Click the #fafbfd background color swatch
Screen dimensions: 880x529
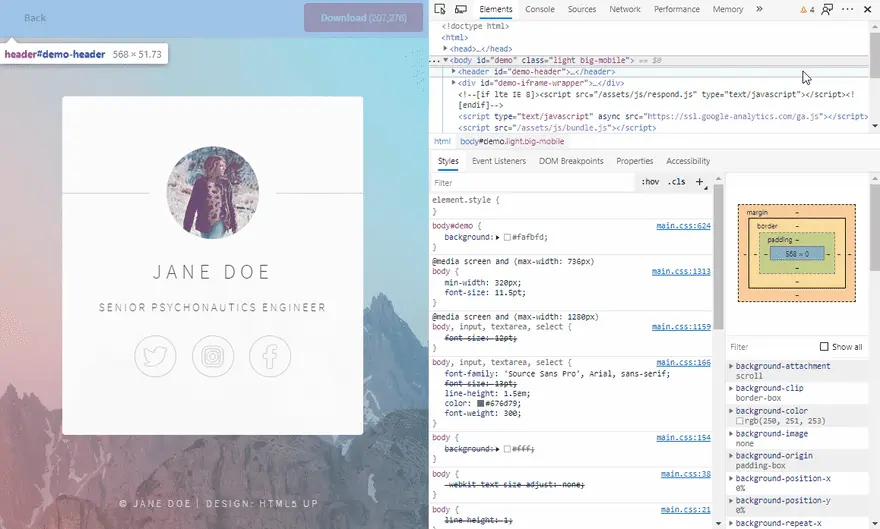tap(507, 237)
